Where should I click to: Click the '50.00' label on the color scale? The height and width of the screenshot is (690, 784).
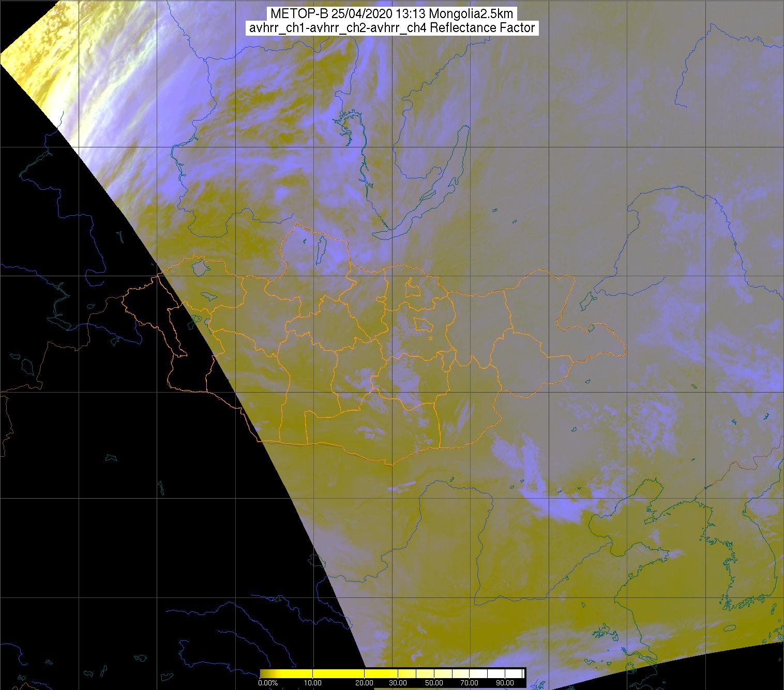(434, 683)
